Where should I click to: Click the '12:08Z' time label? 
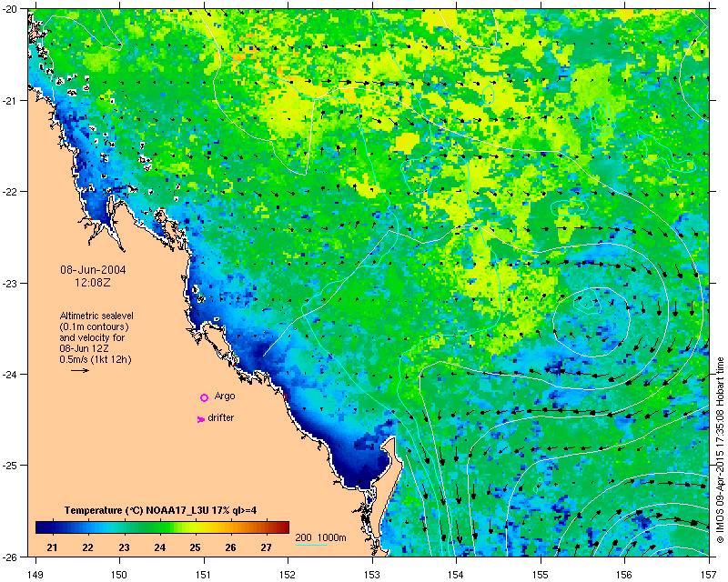(x=93, y=282)
